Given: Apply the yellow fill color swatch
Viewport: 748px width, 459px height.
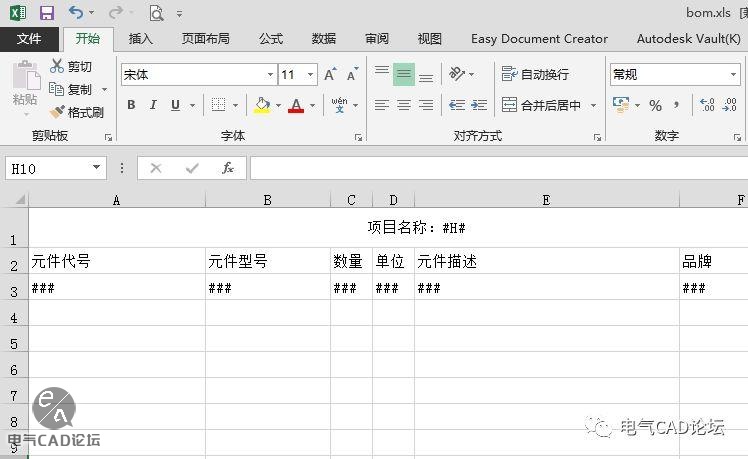Looking at the screenshot, I should [x=262, y=105].
